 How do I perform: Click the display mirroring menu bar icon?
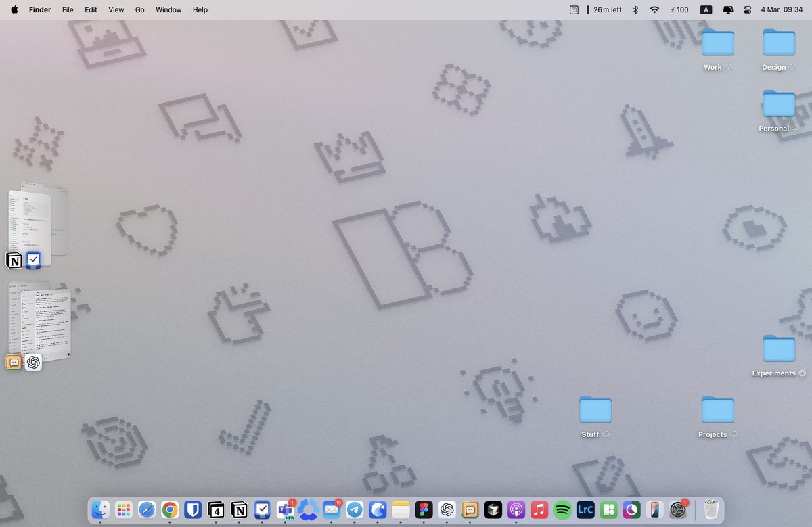(x=728, y=9)
